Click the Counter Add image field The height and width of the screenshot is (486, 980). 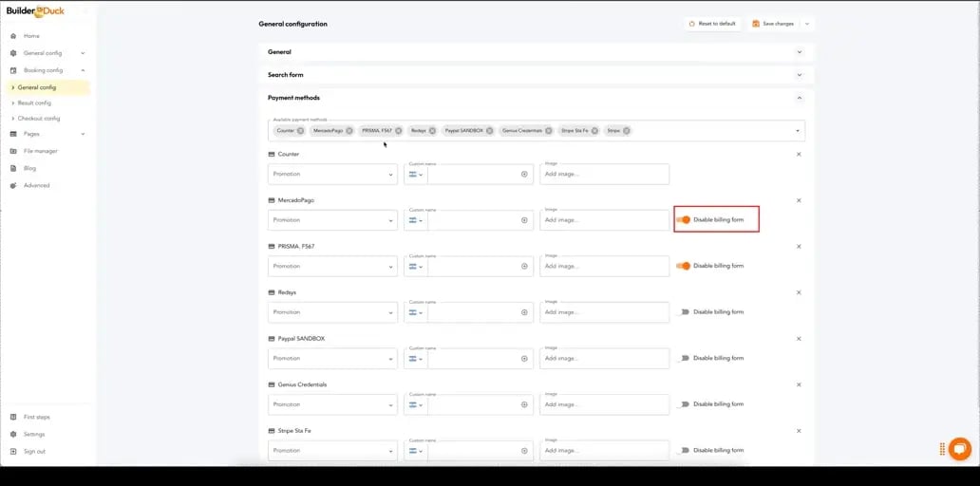604,175
